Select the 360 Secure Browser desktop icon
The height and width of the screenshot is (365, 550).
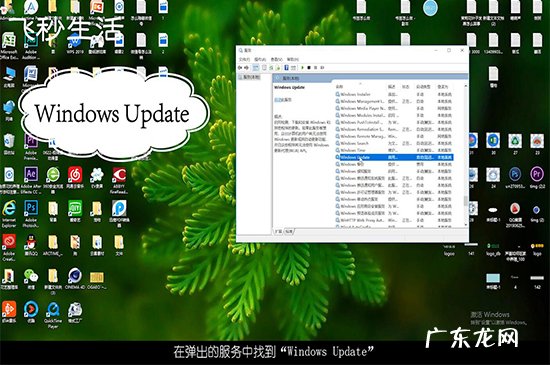pyautogui.click(x=53, y=180)
